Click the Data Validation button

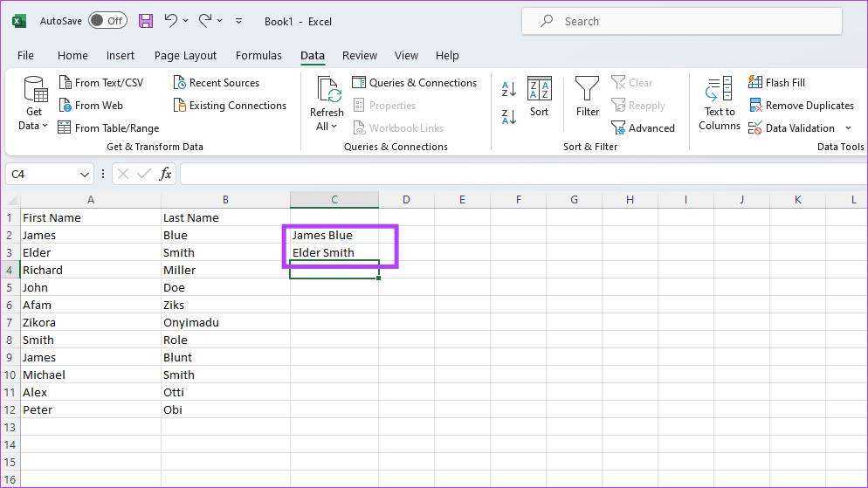[792, 127]
